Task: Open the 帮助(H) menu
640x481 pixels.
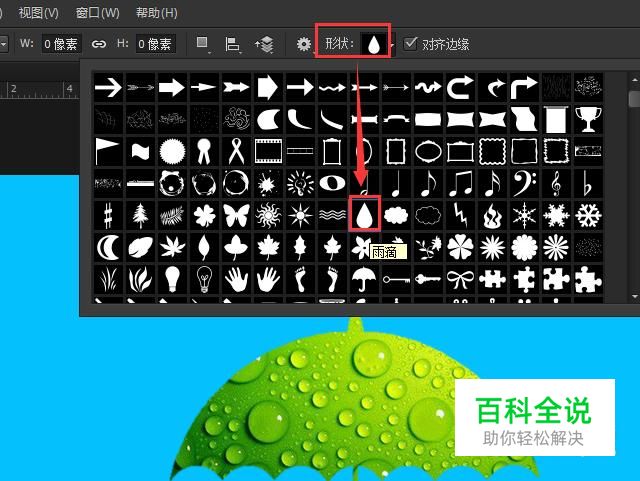Action: coord(157,13)
